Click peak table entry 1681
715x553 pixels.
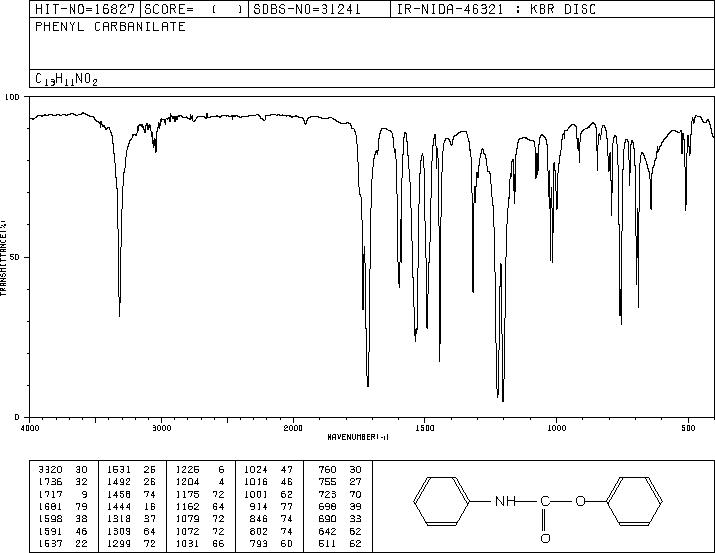coord(51,506)
